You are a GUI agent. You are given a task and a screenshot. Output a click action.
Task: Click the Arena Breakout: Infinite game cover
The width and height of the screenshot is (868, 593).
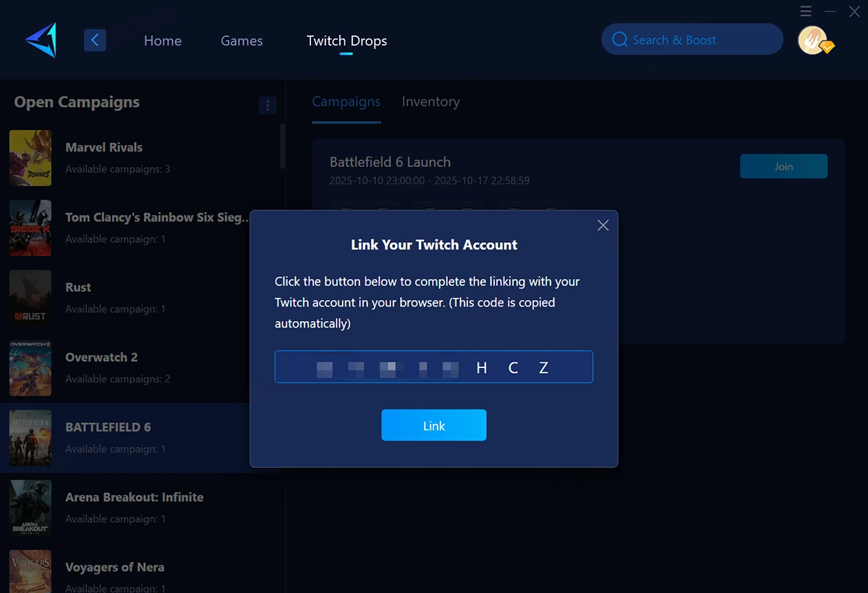30,508
